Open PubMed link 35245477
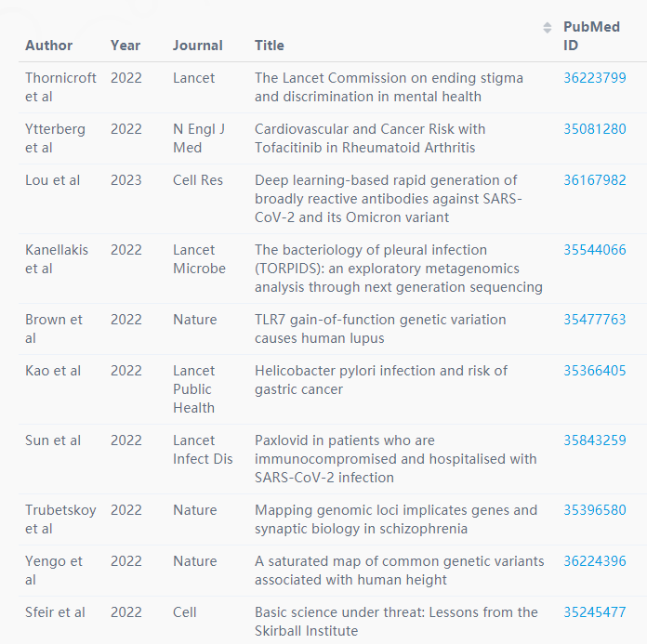The width and height of the screenshot is (647, 644). point(595,612)
